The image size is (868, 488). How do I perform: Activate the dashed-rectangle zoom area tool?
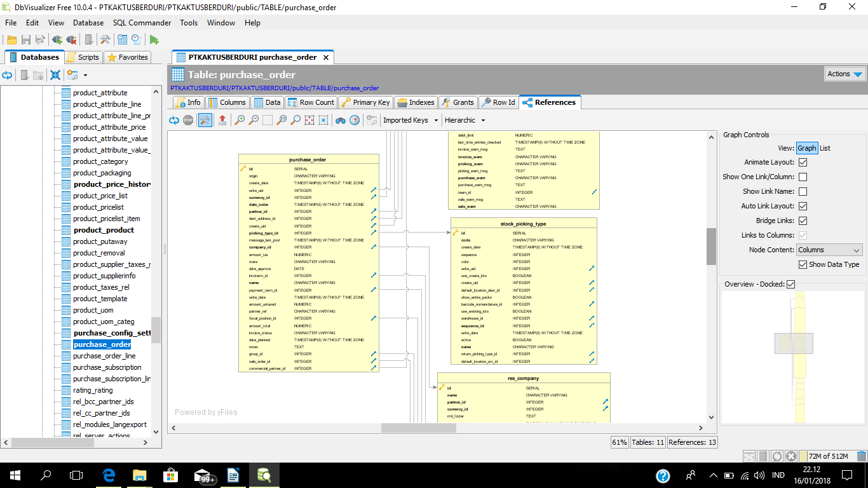(x=268, y=120)
